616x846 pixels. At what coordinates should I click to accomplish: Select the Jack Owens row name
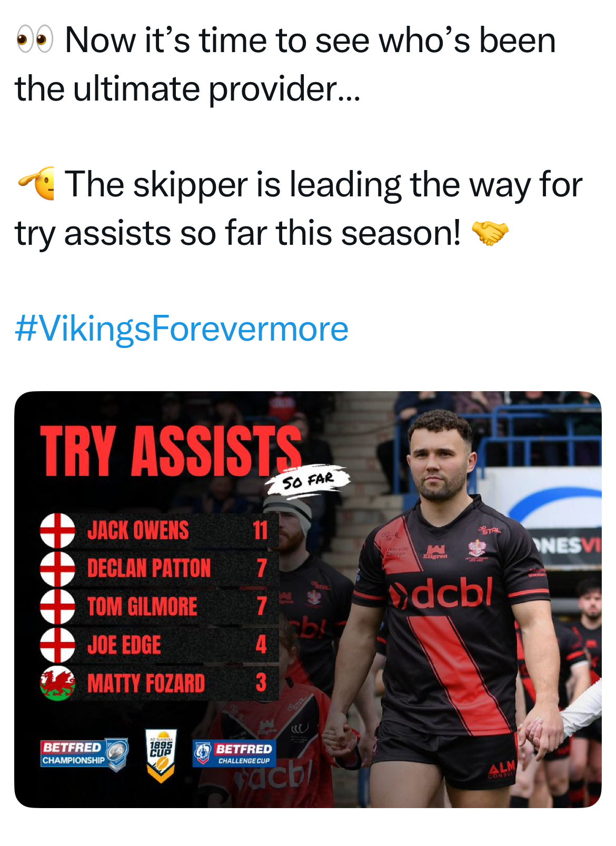coord(138,530)
